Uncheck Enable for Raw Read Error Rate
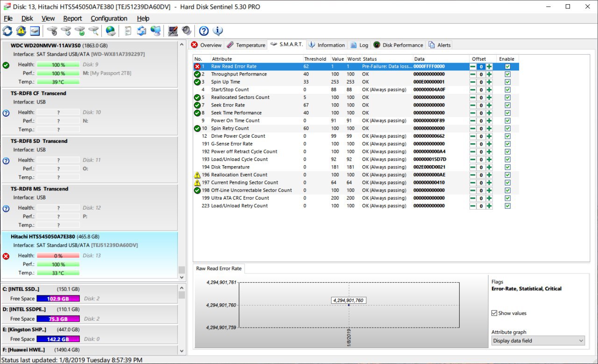The width and height of the screenshot is (598, 364). [507, 67]
